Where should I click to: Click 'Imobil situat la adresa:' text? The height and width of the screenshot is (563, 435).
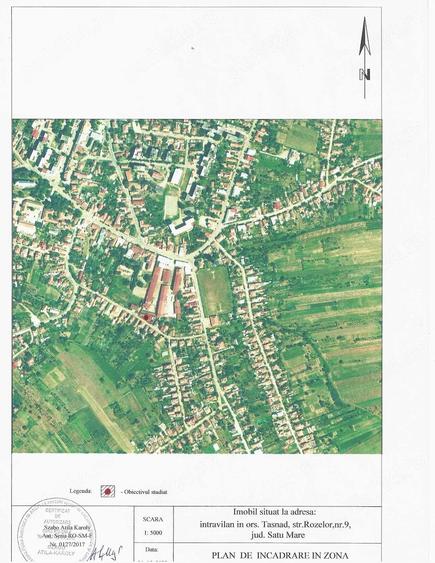point(275,512)
